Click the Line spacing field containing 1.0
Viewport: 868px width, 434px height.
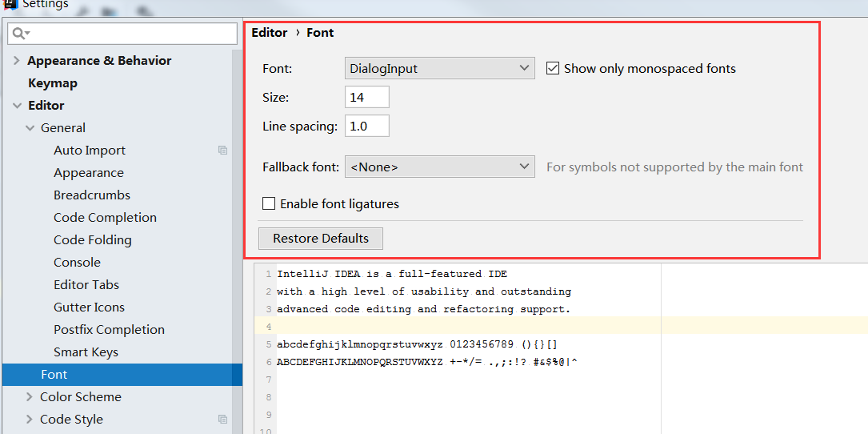point(366,126)
